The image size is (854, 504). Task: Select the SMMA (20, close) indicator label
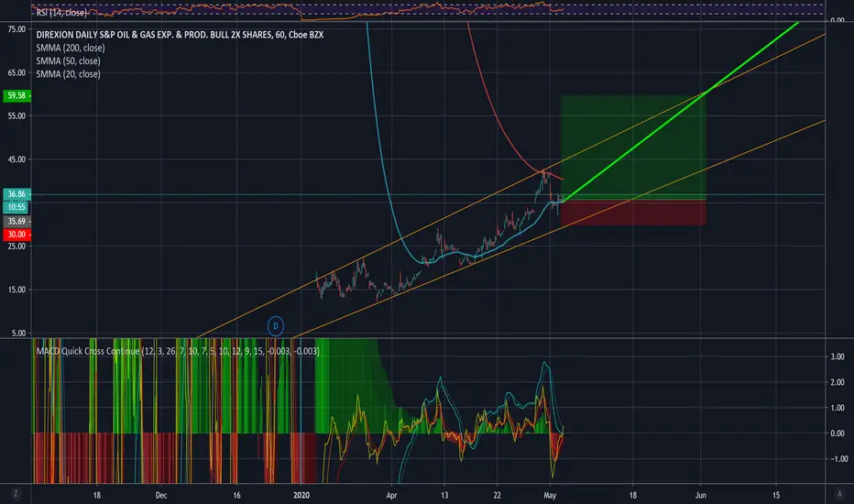pos(68,74)
